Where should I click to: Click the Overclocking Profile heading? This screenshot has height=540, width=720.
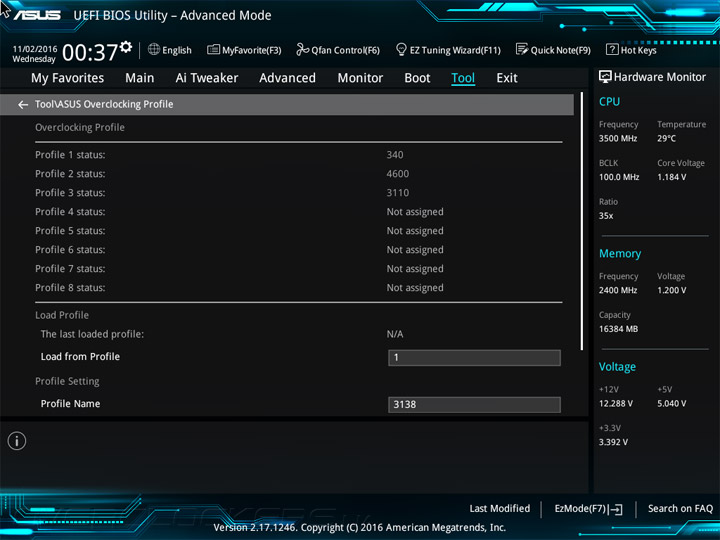pyautogui.click(x=80, y=128)
